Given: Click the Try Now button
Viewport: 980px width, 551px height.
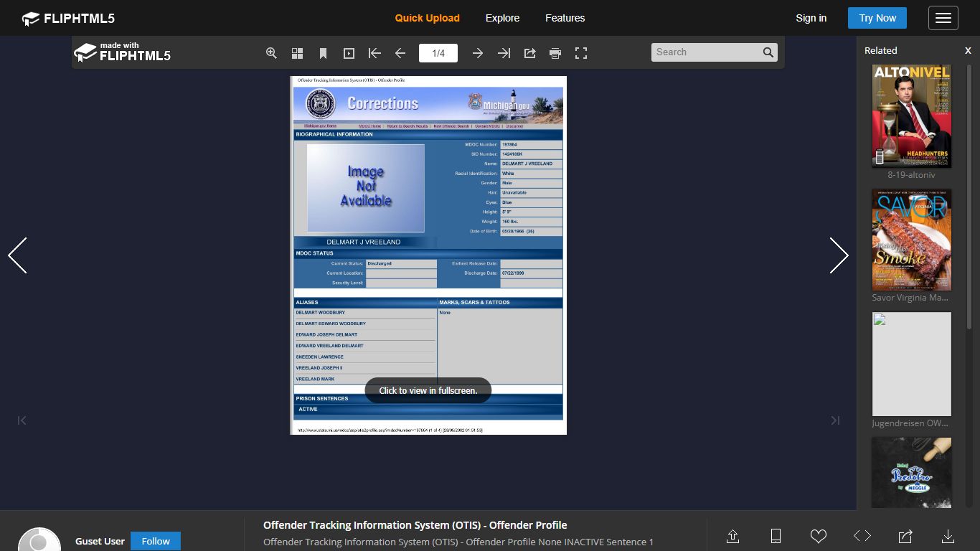Looking at the screenshot, I should click(x=877, y=18).
